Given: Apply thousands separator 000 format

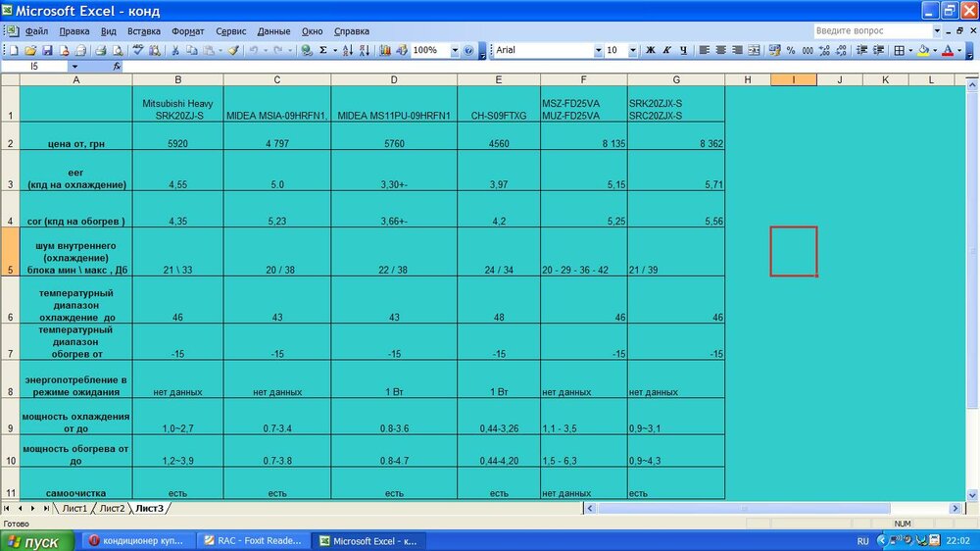Looking at the screenshot, I should pos(808,51).
